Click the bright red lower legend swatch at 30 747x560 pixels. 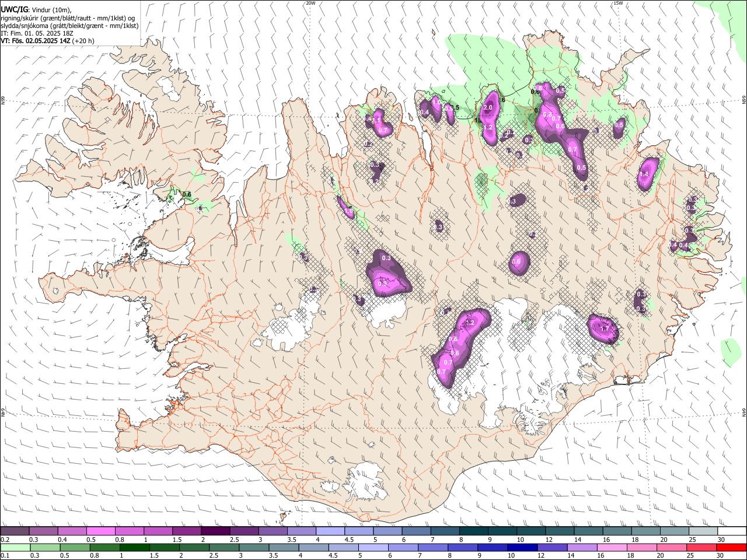731,547
